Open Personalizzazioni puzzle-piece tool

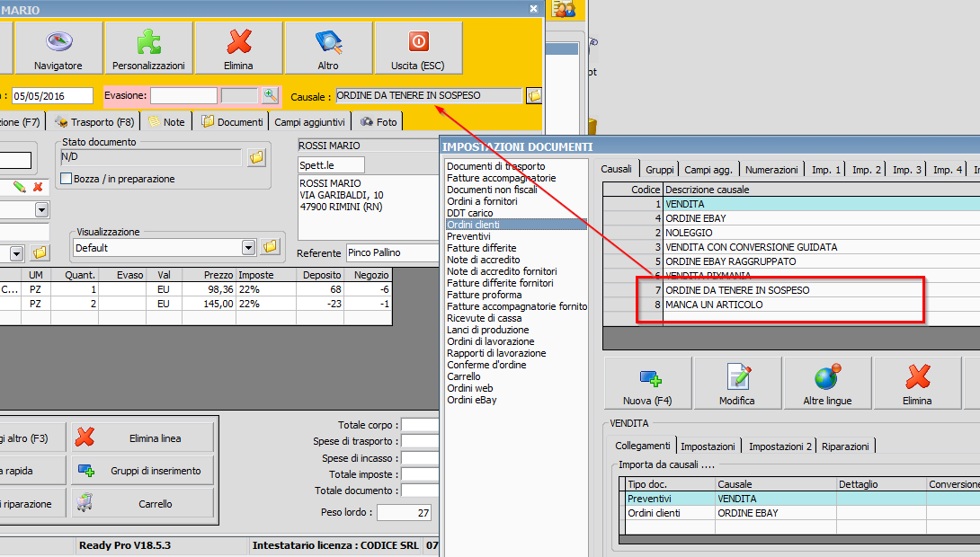(148, 49)
